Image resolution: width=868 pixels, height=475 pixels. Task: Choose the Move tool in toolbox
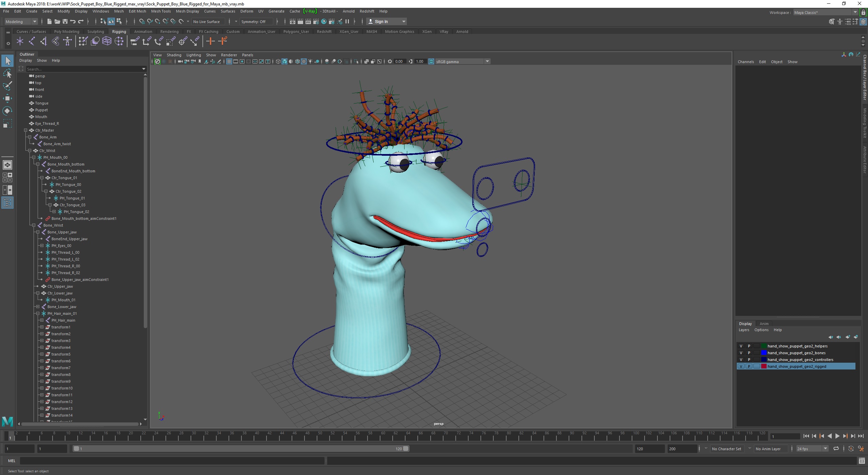[7, 98]
